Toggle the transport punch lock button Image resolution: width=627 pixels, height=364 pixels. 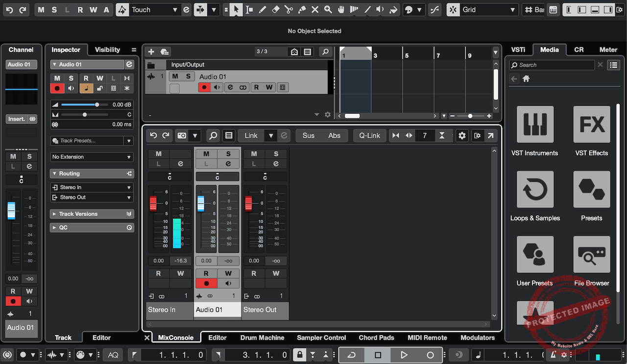[x=299, y=355]
